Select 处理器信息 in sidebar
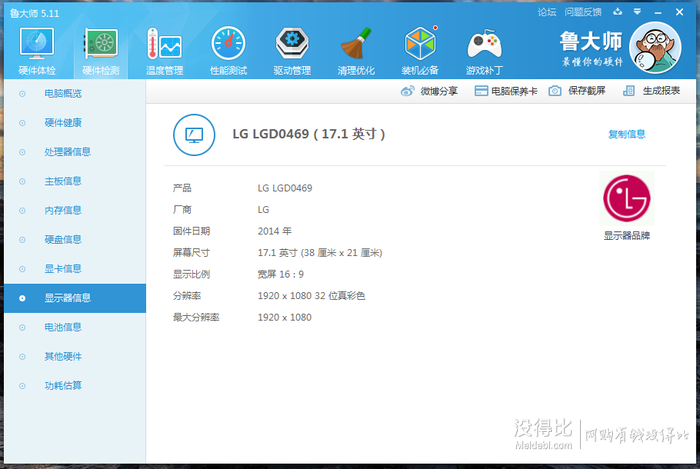 pos(75,152)
